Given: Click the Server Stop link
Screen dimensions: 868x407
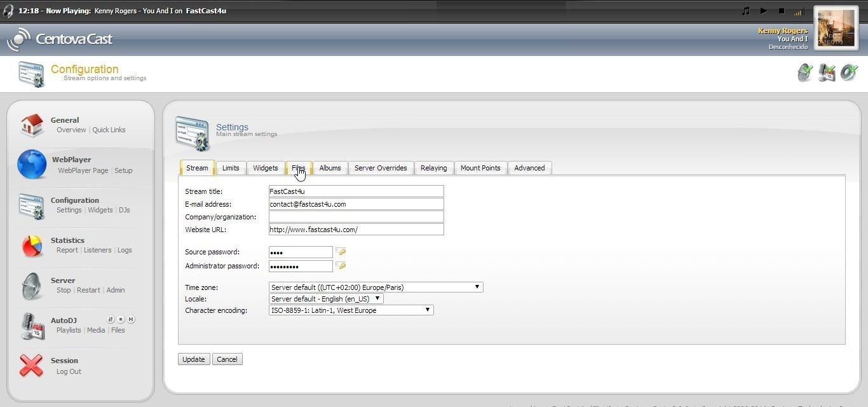Looking at the screenshot, I should (64, 290).
